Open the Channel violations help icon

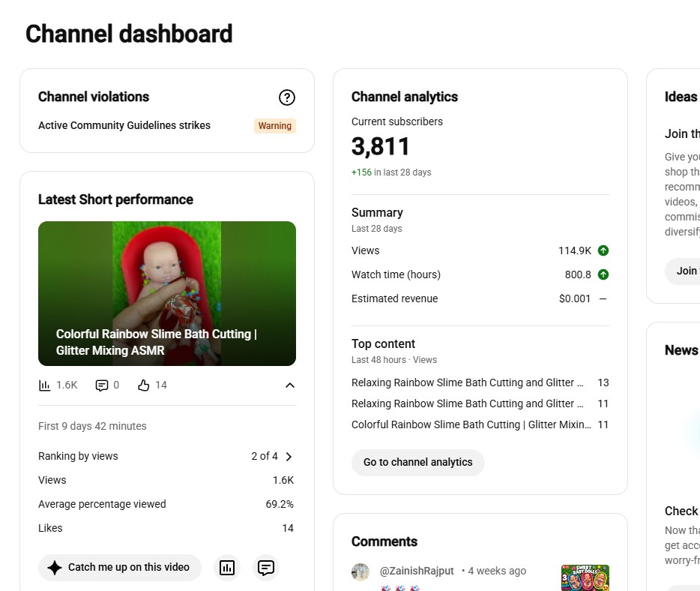286,97
